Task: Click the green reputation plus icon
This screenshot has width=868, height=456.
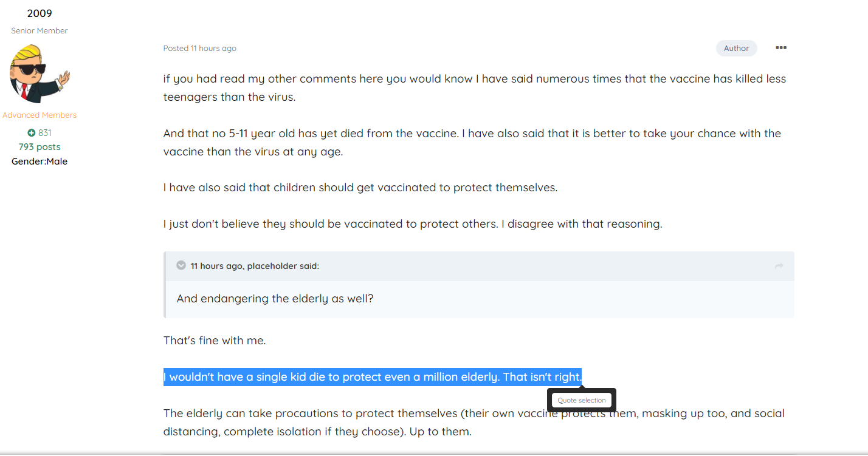Action: point(31,132)
